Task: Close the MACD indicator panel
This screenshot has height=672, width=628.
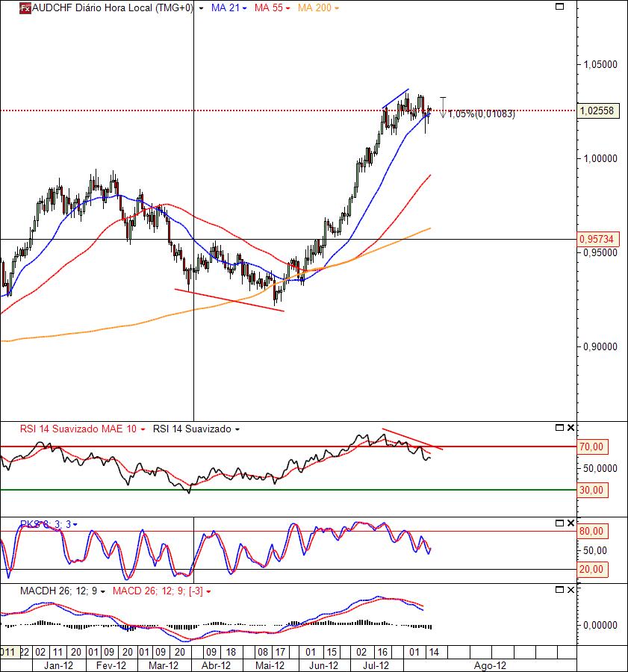Action: pos(571,590)
